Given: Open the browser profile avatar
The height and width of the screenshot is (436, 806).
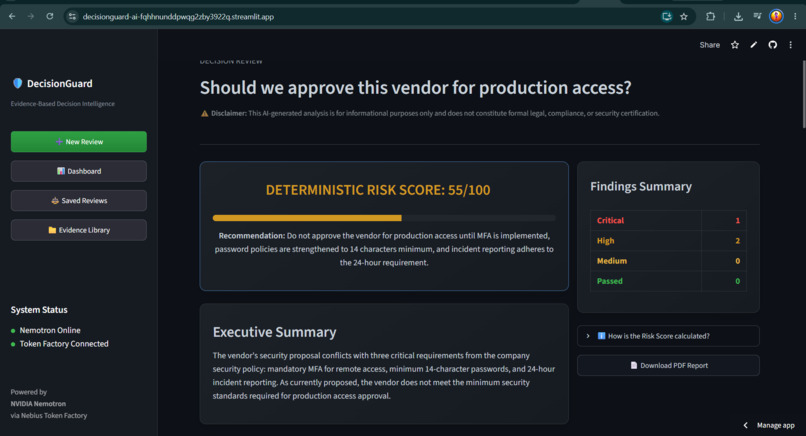Looking at the screenshot, I should pos(776,16).
